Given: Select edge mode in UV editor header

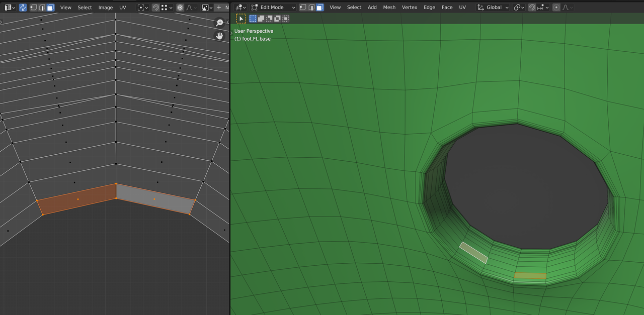Looking at the screenshot, I should (x=42, y=8).
